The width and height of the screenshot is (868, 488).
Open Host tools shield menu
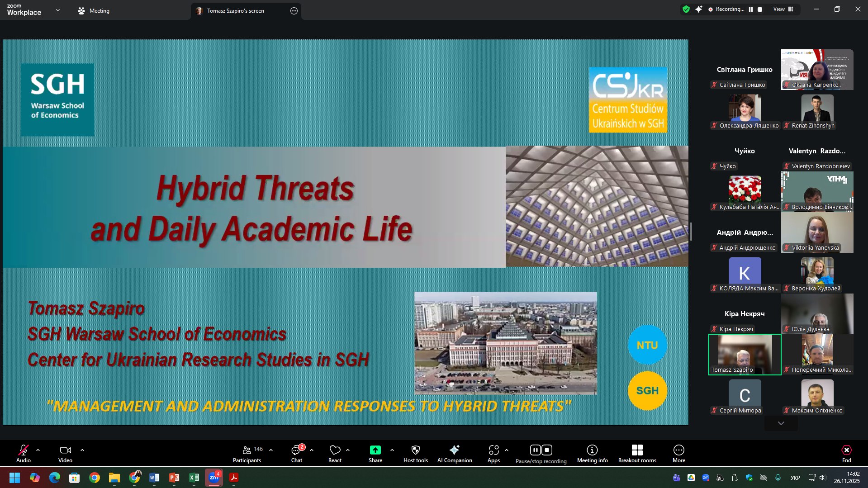pos(416,454)
